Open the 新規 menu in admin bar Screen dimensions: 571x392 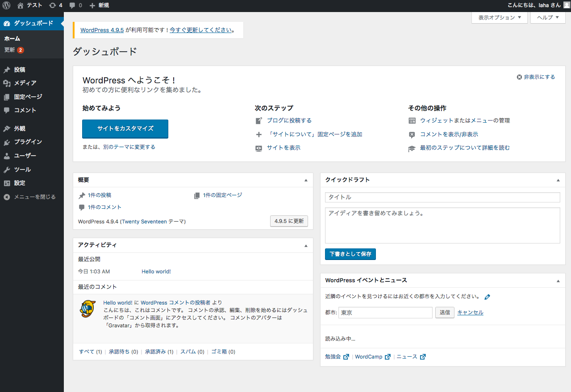(x=99, y=5)
